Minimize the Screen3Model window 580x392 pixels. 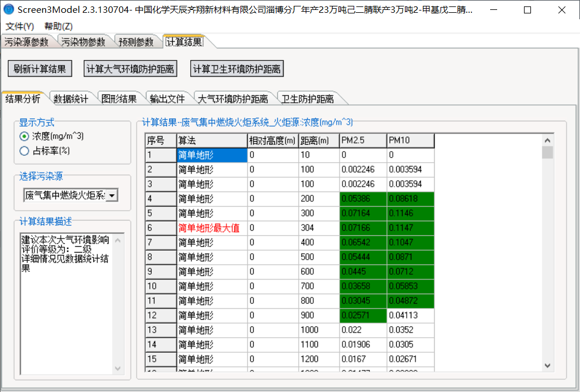click(x=494, y=10)
